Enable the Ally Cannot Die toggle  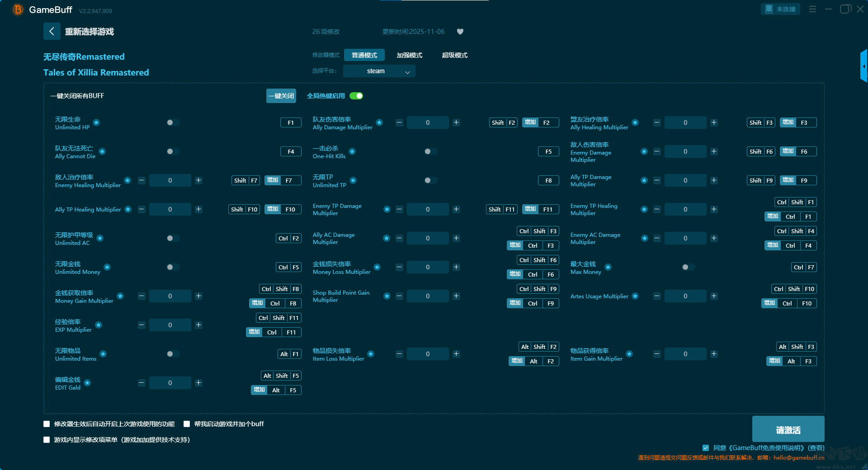pyautogui.click(x=173, y=151)
